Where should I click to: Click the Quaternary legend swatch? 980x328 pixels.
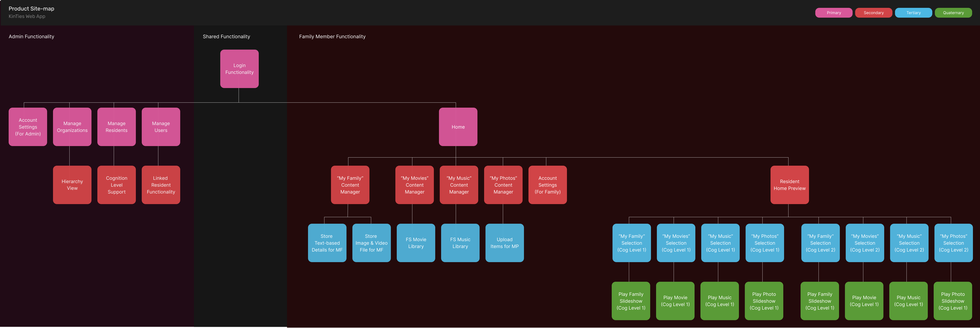pos(953,13)
